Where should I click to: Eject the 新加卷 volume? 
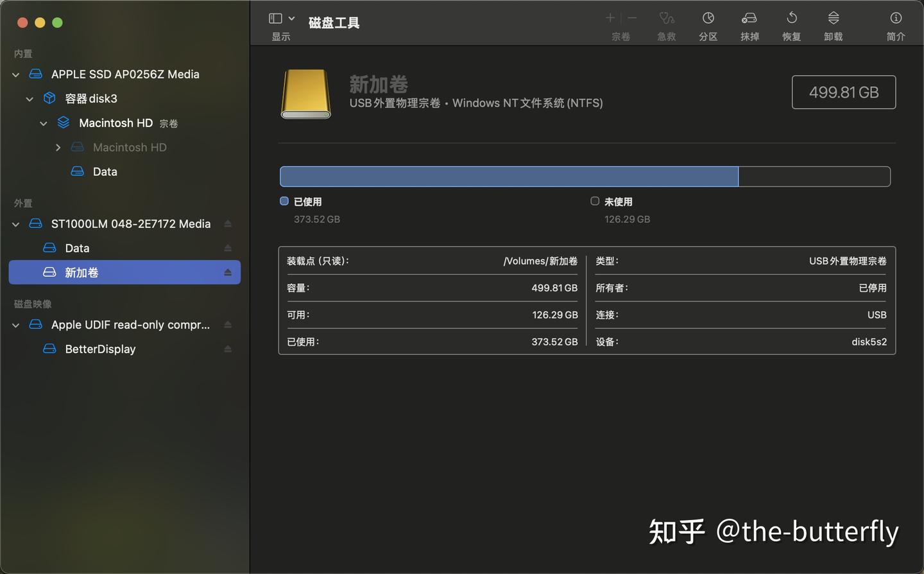coord(228,272)
